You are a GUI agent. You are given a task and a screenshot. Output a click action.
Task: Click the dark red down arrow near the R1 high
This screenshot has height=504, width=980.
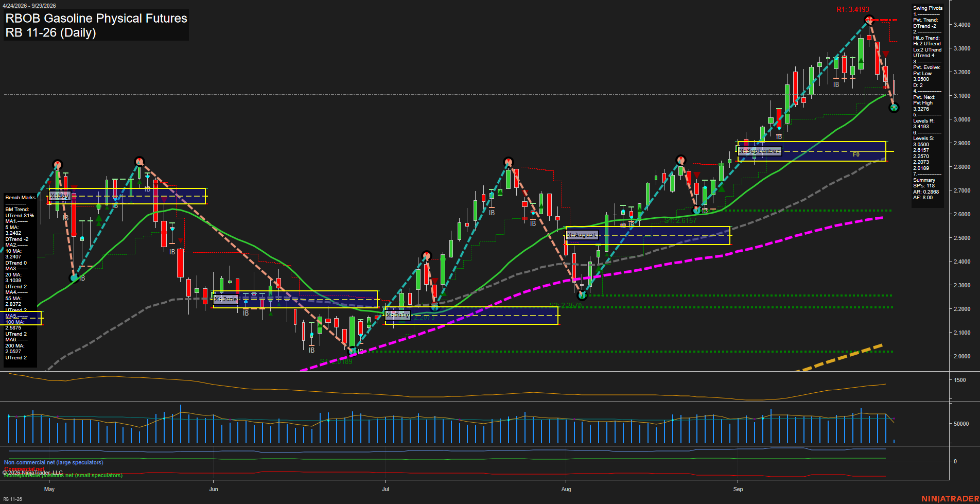tap(885, 54)
